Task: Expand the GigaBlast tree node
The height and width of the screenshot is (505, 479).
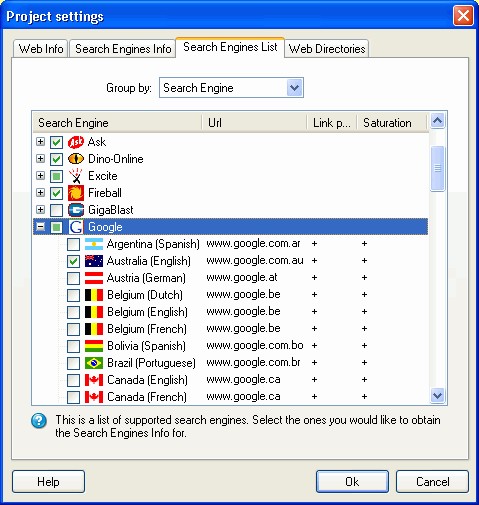Action: 40,210
